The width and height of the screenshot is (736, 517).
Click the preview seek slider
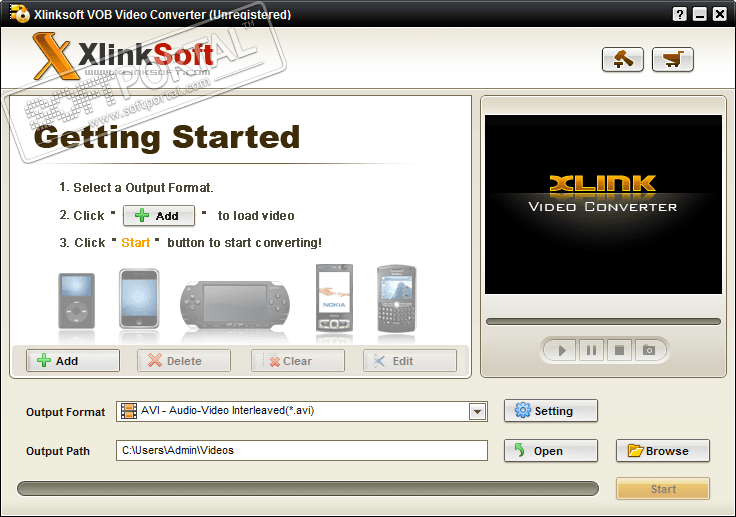pyautogui.click(x=603, y=322)
